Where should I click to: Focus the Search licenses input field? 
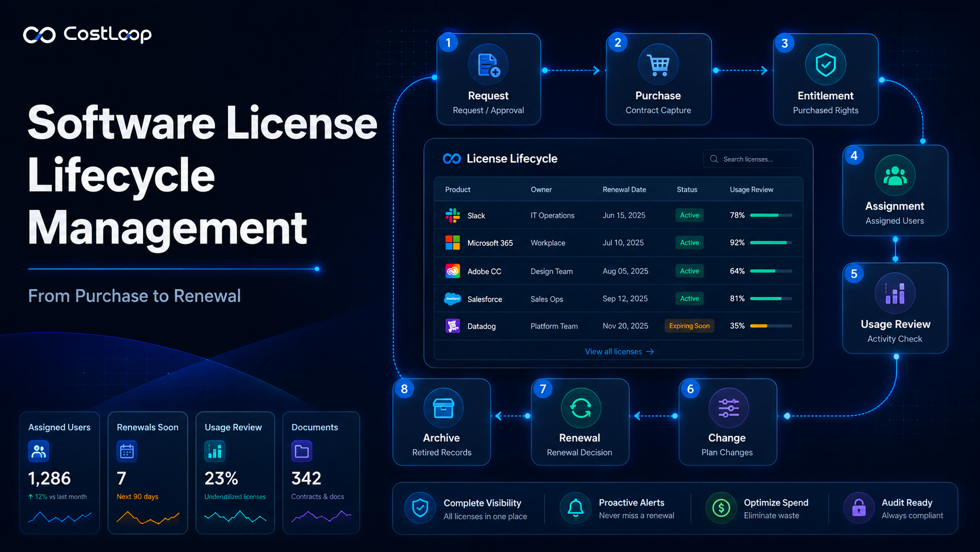(x=752, y=159)
